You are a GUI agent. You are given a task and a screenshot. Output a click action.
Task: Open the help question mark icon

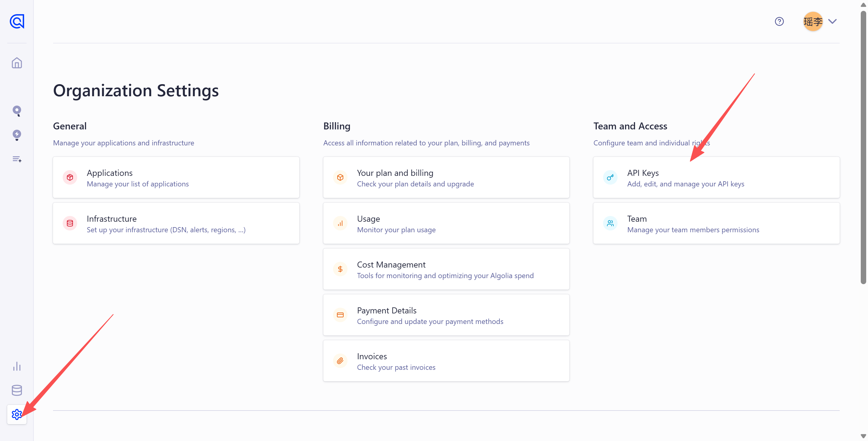pyautogui.click(x=779, y=22)
